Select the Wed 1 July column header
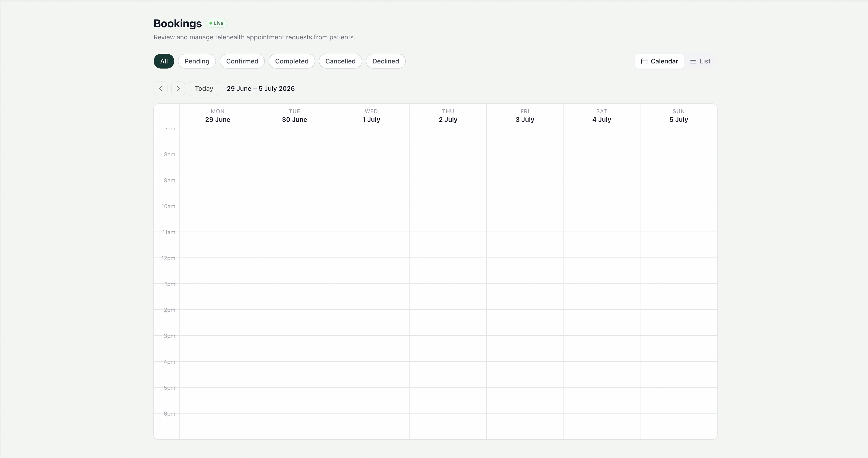868x458 pixels. [x=371, y=116]
